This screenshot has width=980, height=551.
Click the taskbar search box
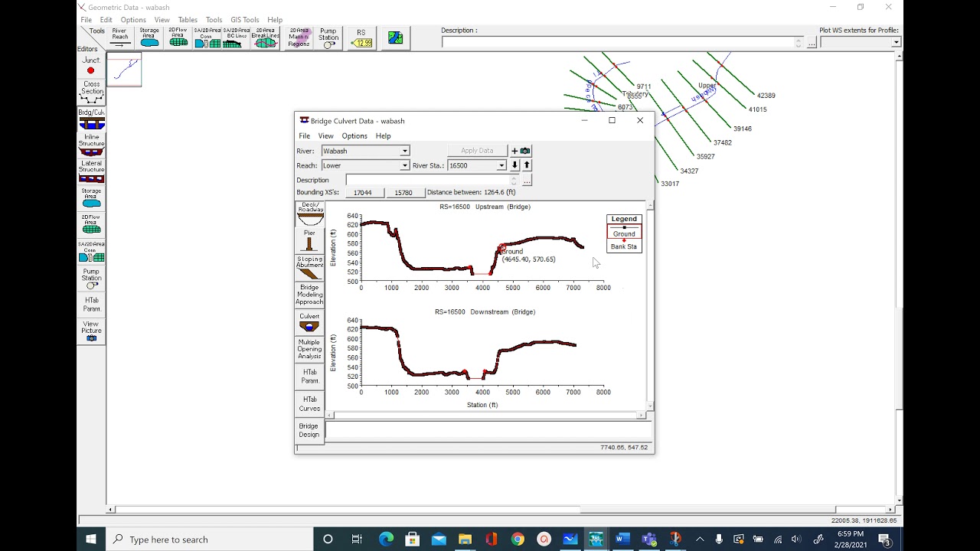pyautogui.click(x=210, y=540)
